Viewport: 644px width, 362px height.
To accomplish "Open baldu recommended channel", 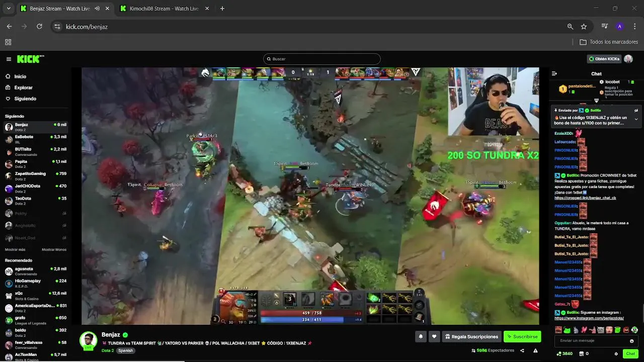I will coord(35,332).
